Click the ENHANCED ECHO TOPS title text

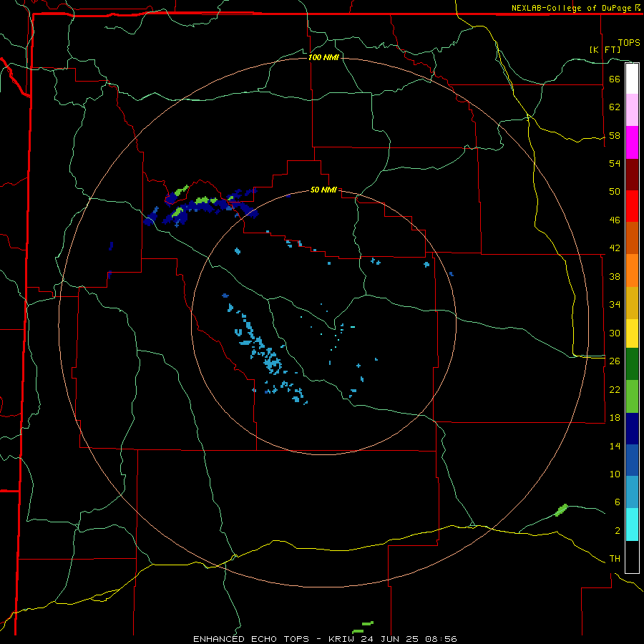(x=251, y=639)
